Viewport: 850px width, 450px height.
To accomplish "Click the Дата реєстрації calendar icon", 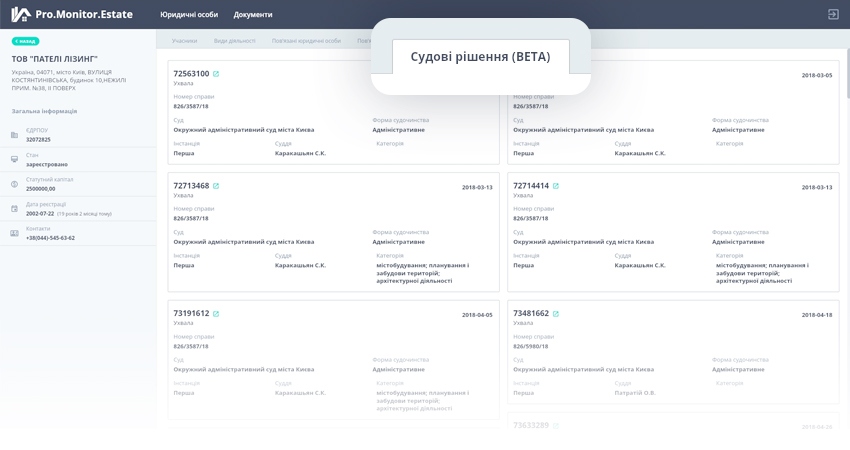I will tap(14, 209).
